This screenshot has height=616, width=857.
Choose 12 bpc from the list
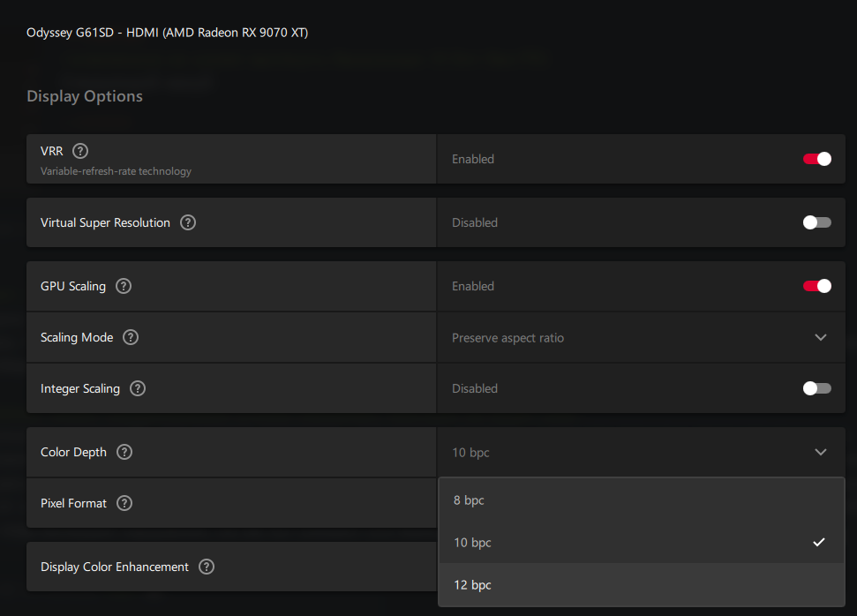click(x=641, y=585)
